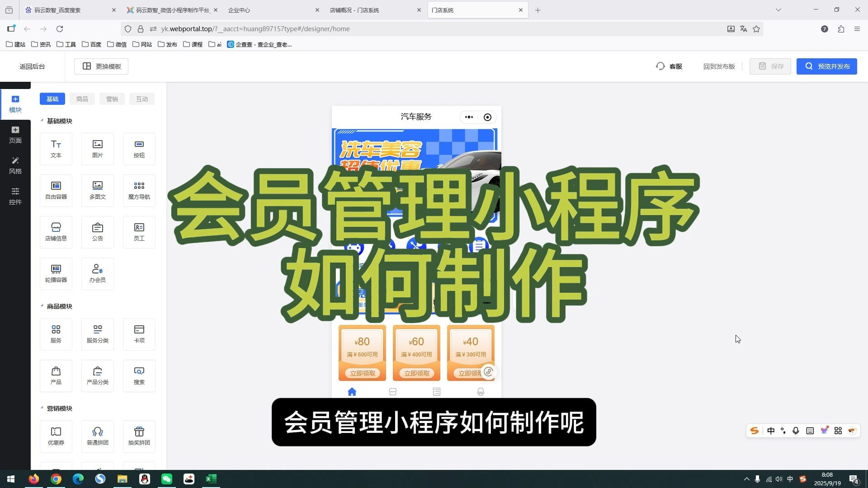Screen dimensions: 868x488
Task: Open the 风格 style panel
Action: 15,165
